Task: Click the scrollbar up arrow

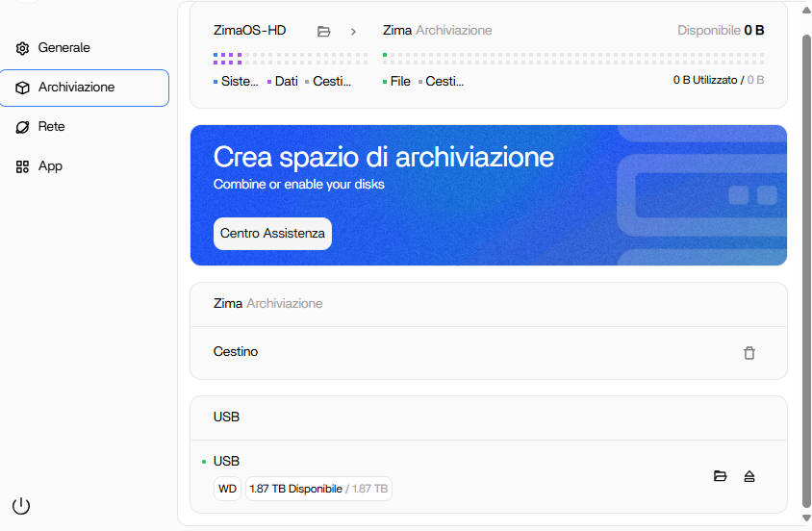Action: (806, 10)
